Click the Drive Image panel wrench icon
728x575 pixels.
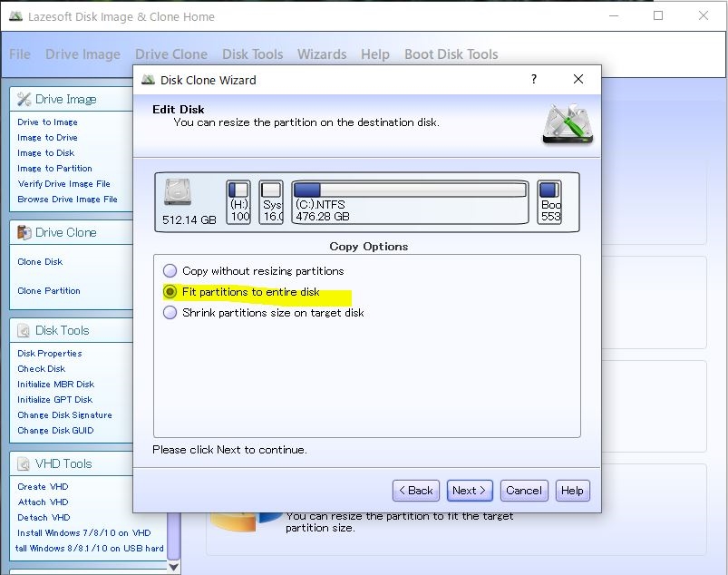click(24, 99)
